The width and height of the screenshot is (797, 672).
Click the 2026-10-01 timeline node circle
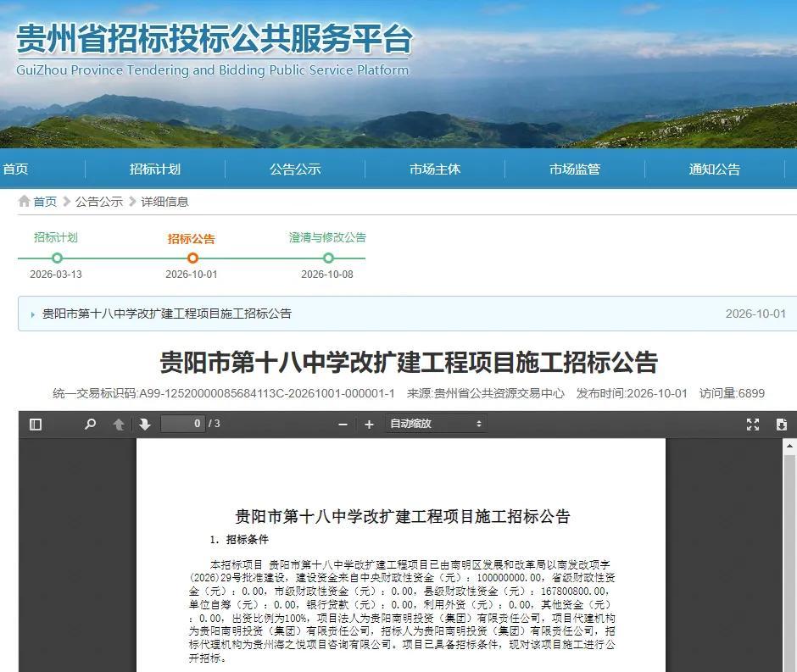[192, 258]
